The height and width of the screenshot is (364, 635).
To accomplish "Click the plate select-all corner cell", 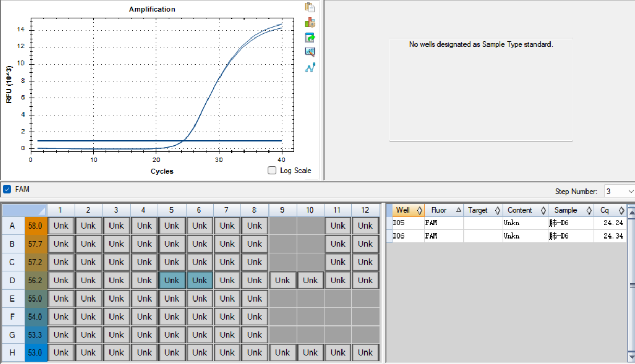I will [25, 210].
